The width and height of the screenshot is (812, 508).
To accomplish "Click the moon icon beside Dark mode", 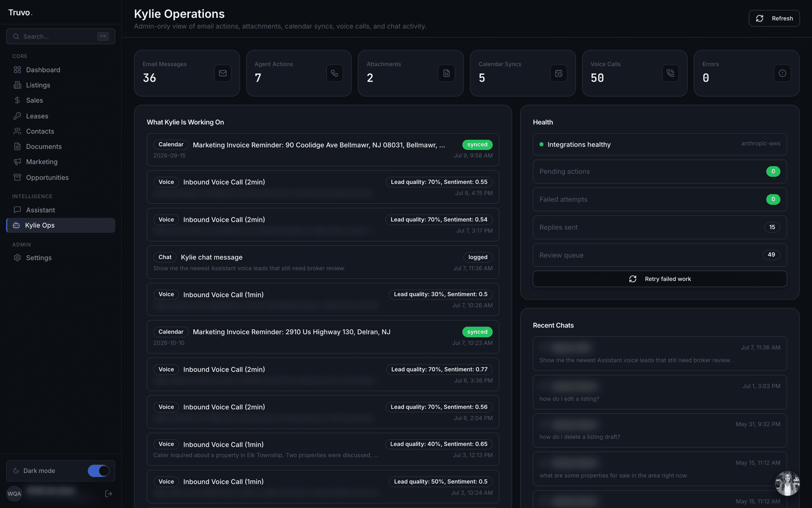I will (16, 471).
